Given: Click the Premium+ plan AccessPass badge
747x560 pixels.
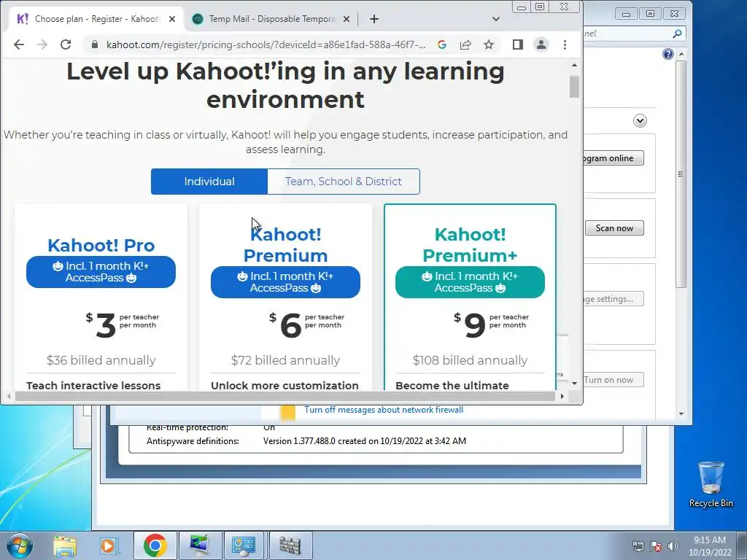Looking at the screenshot, I should coord(470,282).
